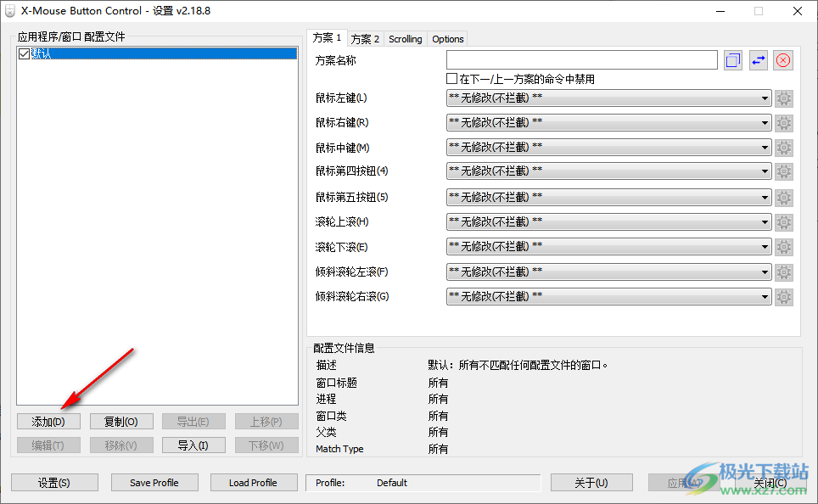Image resolution: width=818 pixels, height=504 pixels.
Task: Expand the 倾斜滚轮左滚(F) action dropdown
Action: 608,272
